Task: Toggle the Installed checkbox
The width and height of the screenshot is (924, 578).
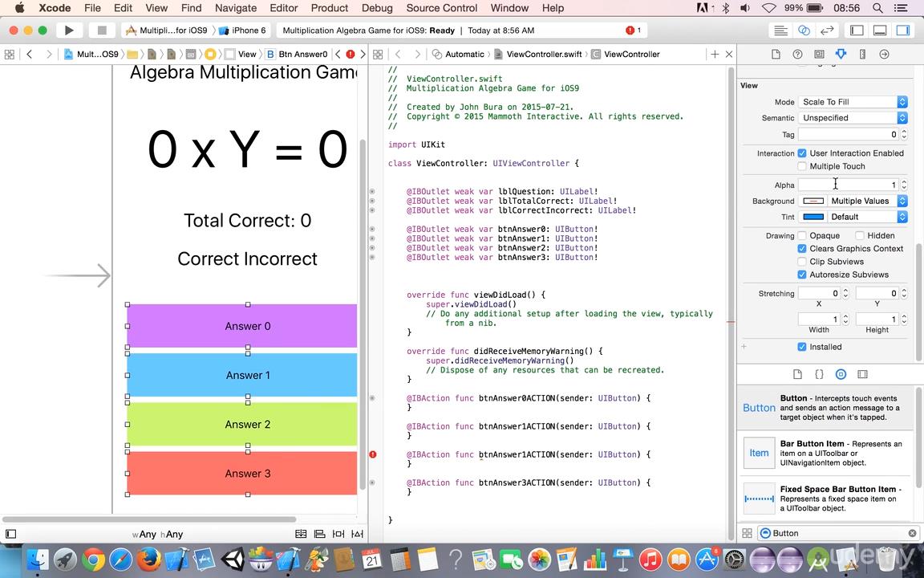Action: [802, 347]
